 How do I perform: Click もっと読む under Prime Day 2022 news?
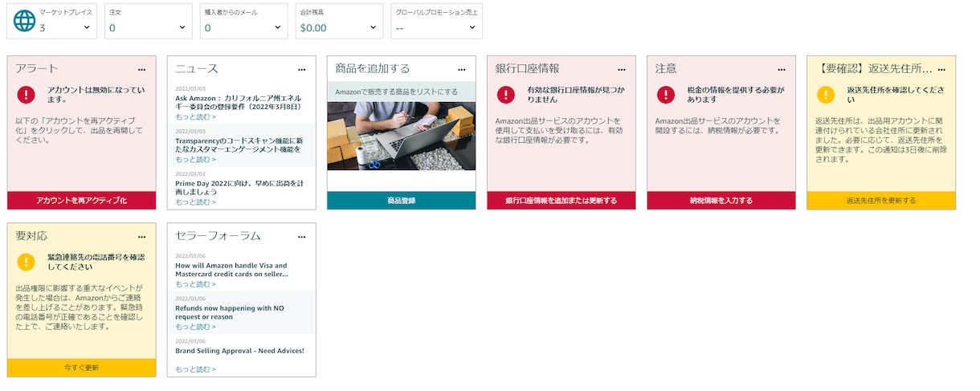[x=195, y=202]
